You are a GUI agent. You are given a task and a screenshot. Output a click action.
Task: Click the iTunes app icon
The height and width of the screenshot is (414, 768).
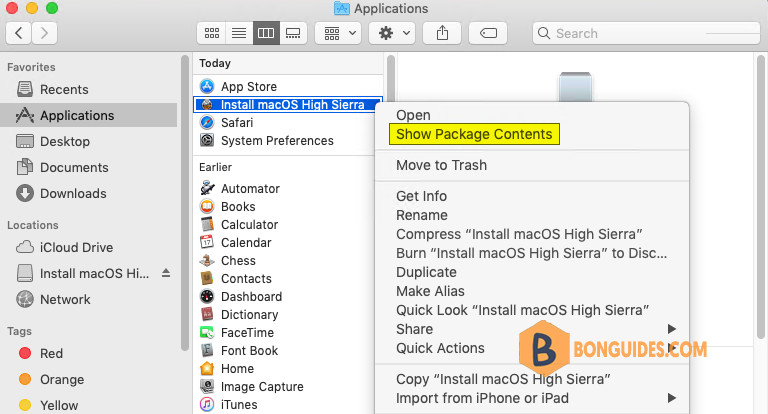[207, 404]
